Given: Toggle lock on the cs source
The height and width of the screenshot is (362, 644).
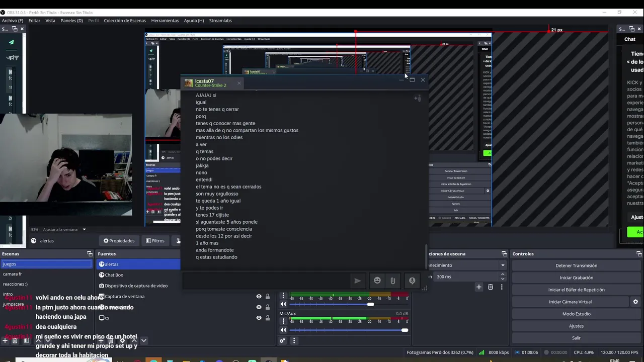Looking at the screenshot, I should click(268, 318).
